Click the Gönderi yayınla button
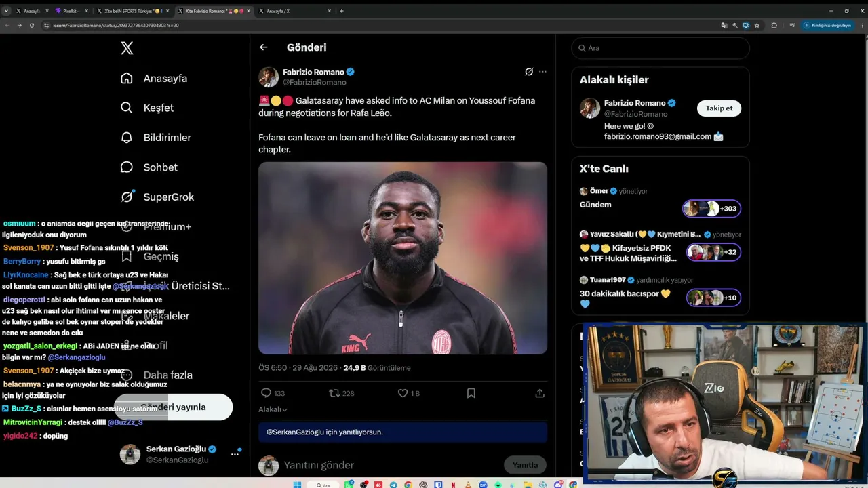Image resolution: width=868 pixels, height=488 pixels. [x=173, y=407]
